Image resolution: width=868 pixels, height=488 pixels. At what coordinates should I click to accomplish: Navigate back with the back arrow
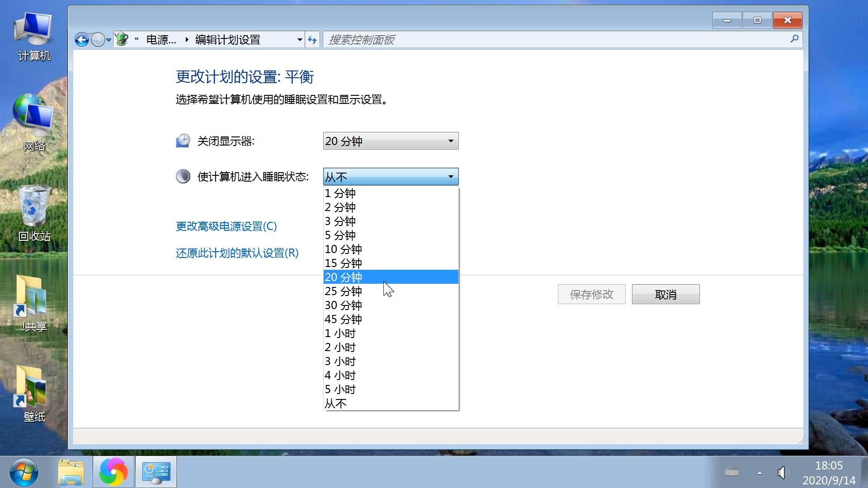coord(82,39)
